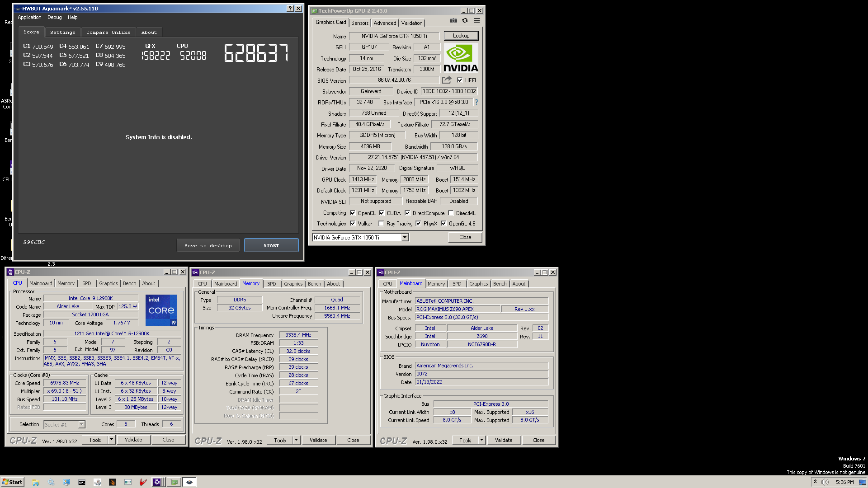
Task: Open the Aquamark Application menu
Action: pyautogui.click(x=29, y=17)
